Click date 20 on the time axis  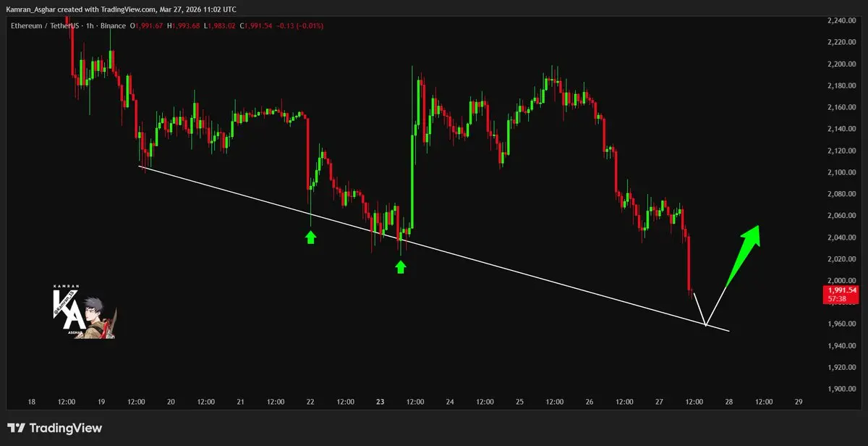pyautogui.click(x=171, y=402)
